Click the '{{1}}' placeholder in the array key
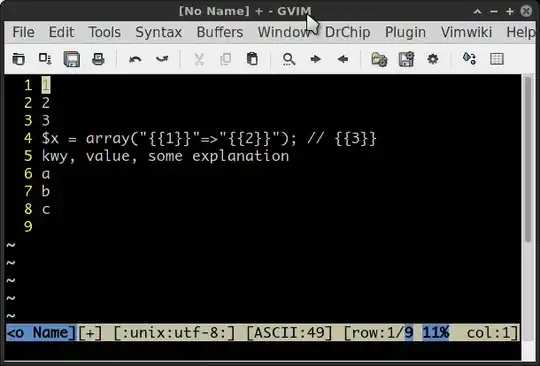 tap(170, 138)
